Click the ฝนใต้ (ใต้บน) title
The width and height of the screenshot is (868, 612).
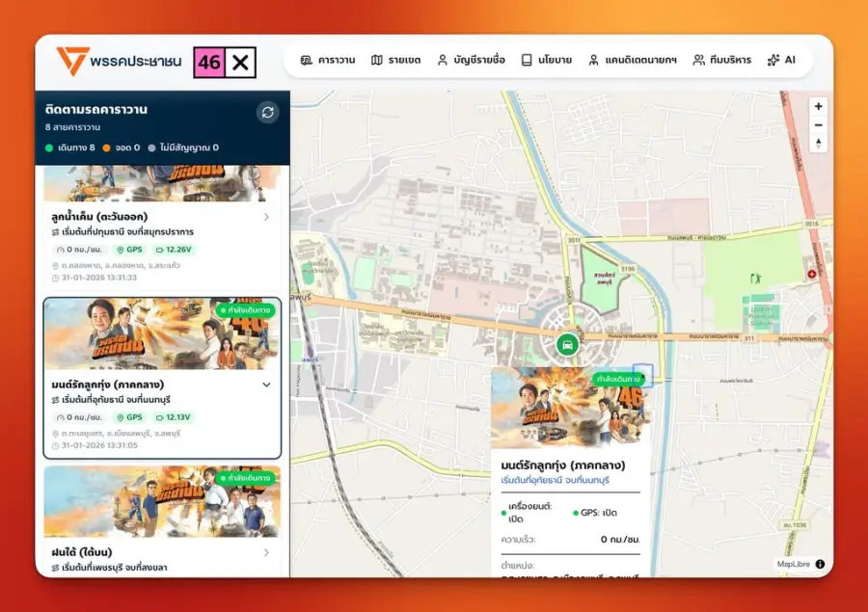(x=82, y=552)
